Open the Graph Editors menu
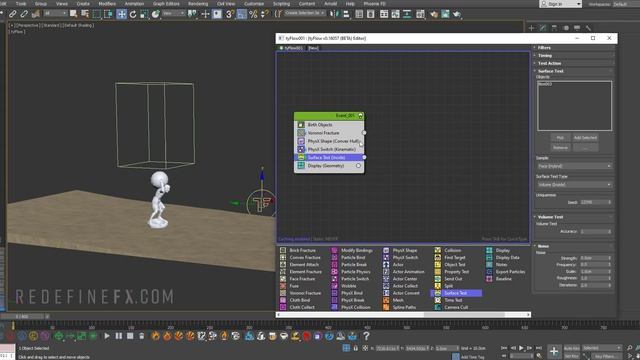640x360 pixels. point(166,4)
